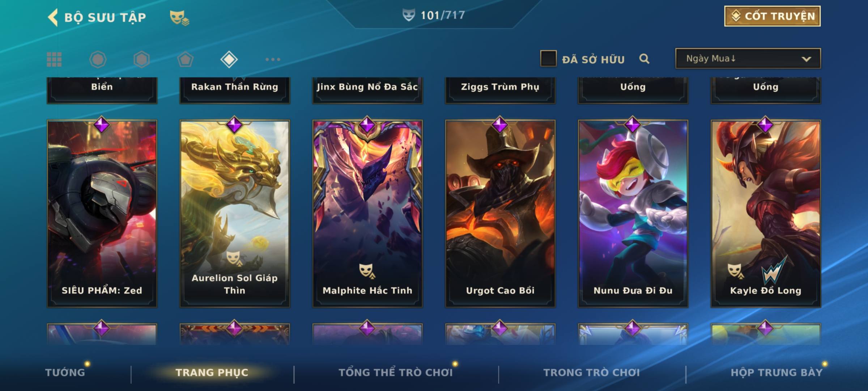
Task: Switch to the Tướng tab
Action: point(65,372)
